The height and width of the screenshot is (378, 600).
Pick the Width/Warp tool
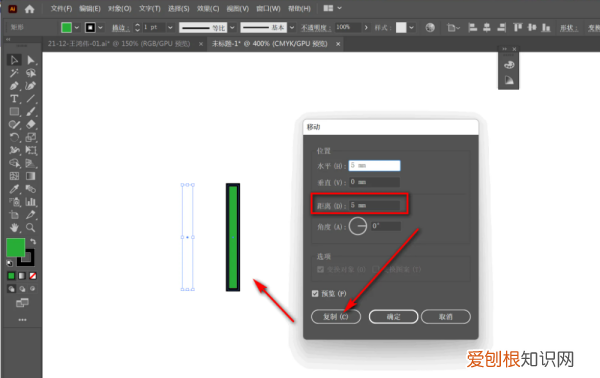(14, 150)
